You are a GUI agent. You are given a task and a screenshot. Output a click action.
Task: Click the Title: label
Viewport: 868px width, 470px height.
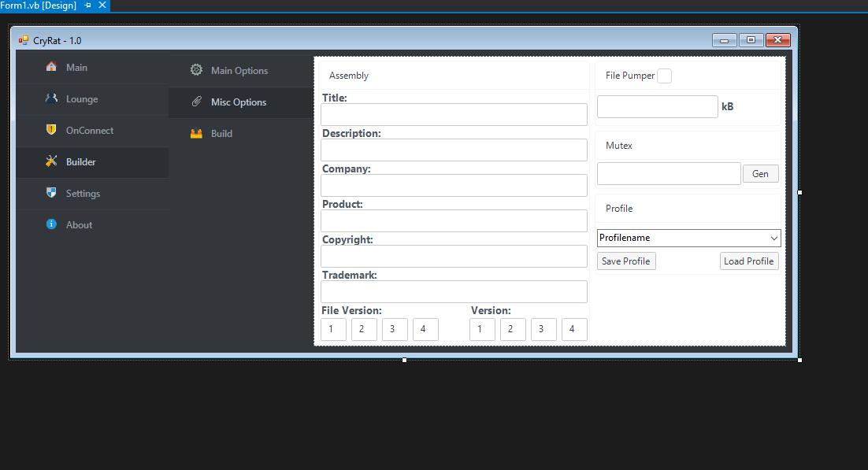[x=334, y=98]
